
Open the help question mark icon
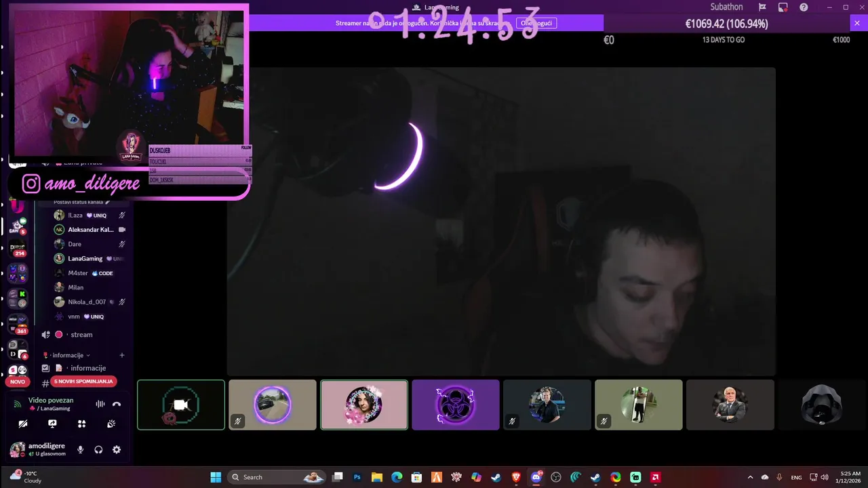click(804, 7)
